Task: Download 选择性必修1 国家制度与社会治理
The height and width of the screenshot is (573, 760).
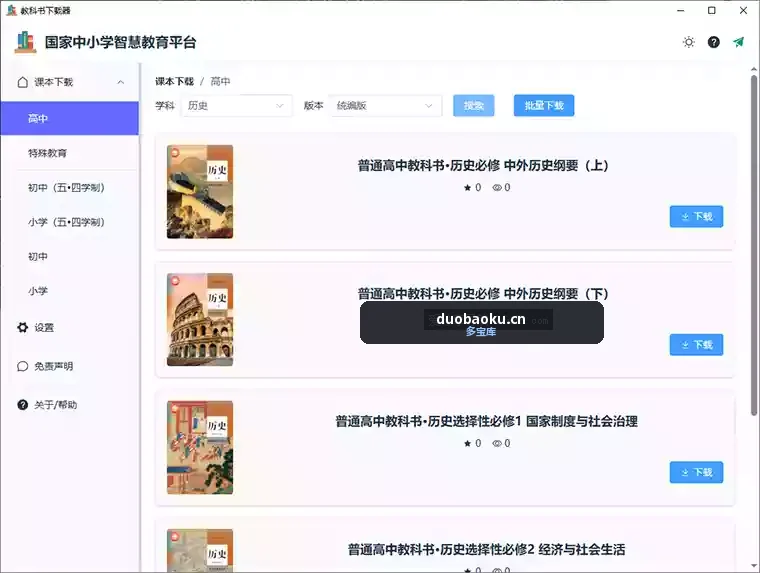Action: click(x=697, y=472)
